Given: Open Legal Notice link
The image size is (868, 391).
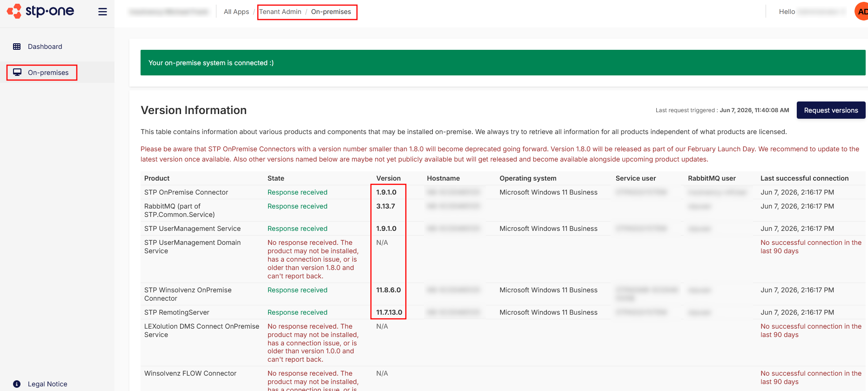Looking at the screenshot, I should pos(47,384).
